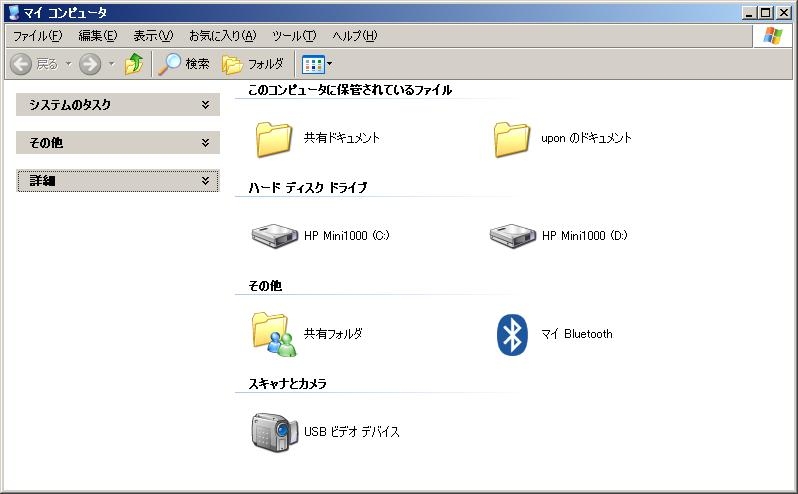Click the Back (戻る) arrow icon
The image size is (798, 494).
click(x=21, y=65)
